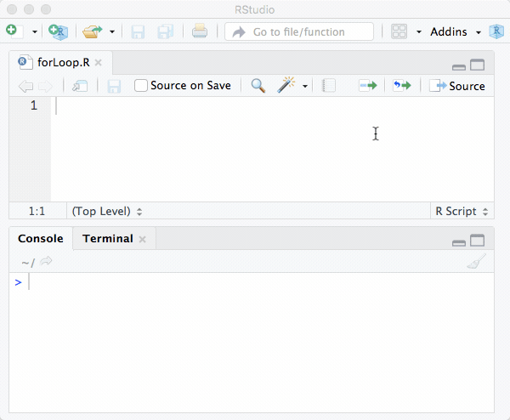Click the workspace panes grid icon
The image size is (510, 420).
pos(399,31)
